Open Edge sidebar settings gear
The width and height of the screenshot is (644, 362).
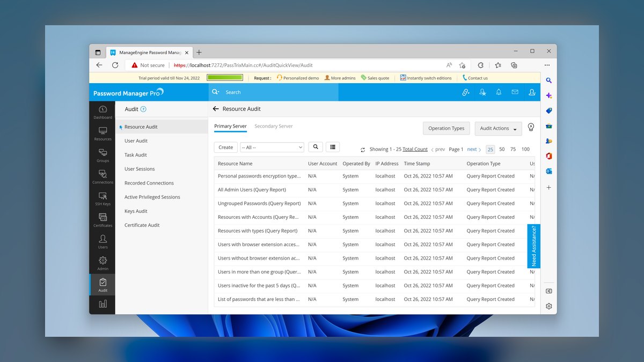(x=548, y=306)
